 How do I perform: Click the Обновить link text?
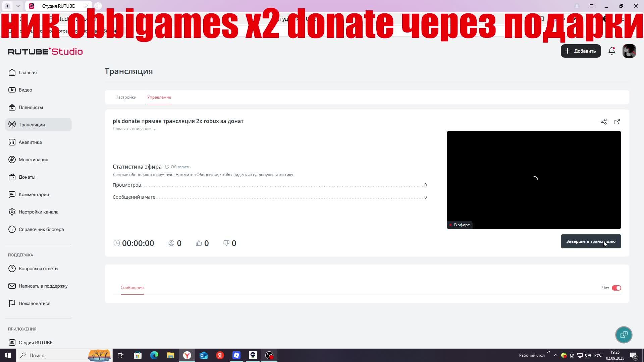pos(180,167)
